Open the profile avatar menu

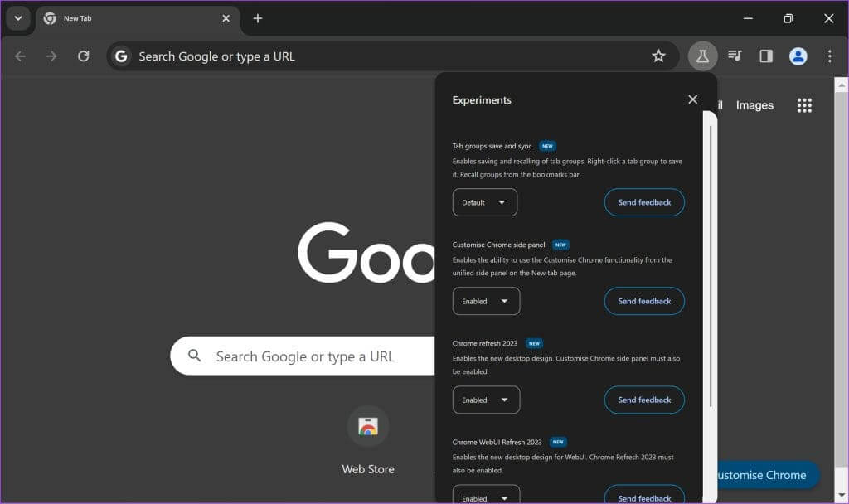click(798, 56)
